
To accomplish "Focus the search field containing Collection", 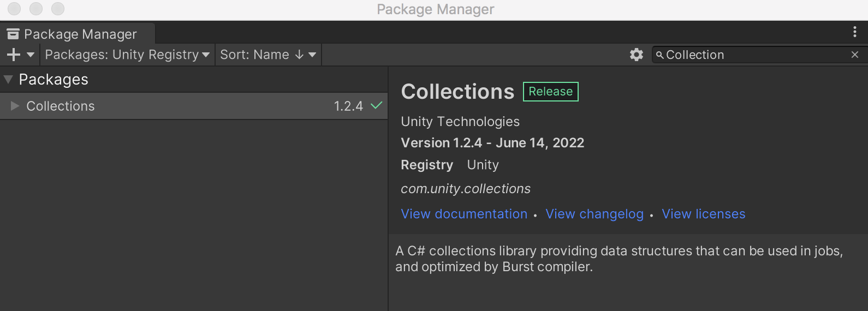I will click(x=753, y=55).
